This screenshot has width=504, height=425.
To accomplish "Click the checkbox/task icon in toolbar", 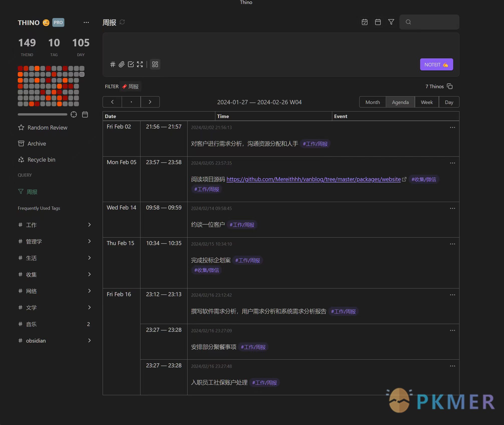I will click(x=131, y=64).
